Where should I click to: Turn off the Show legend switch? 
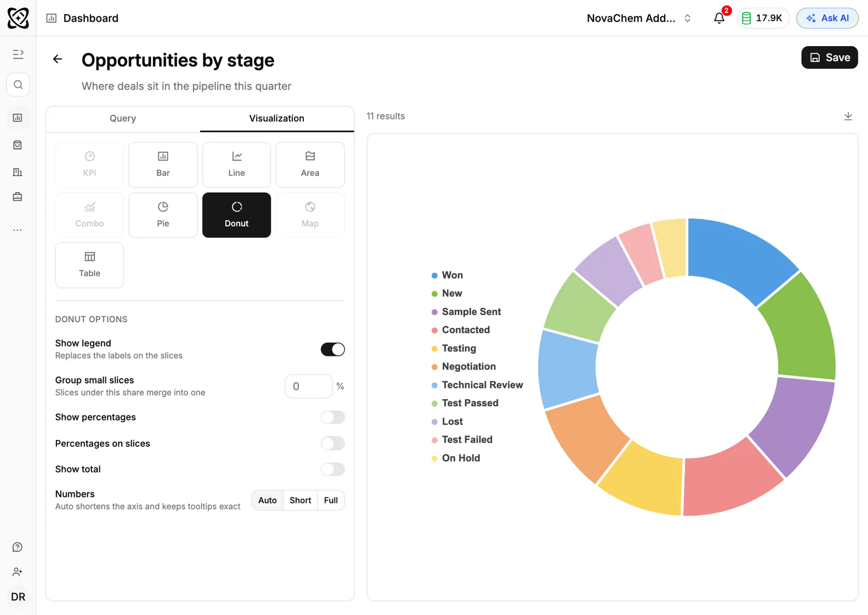(333, 349)
